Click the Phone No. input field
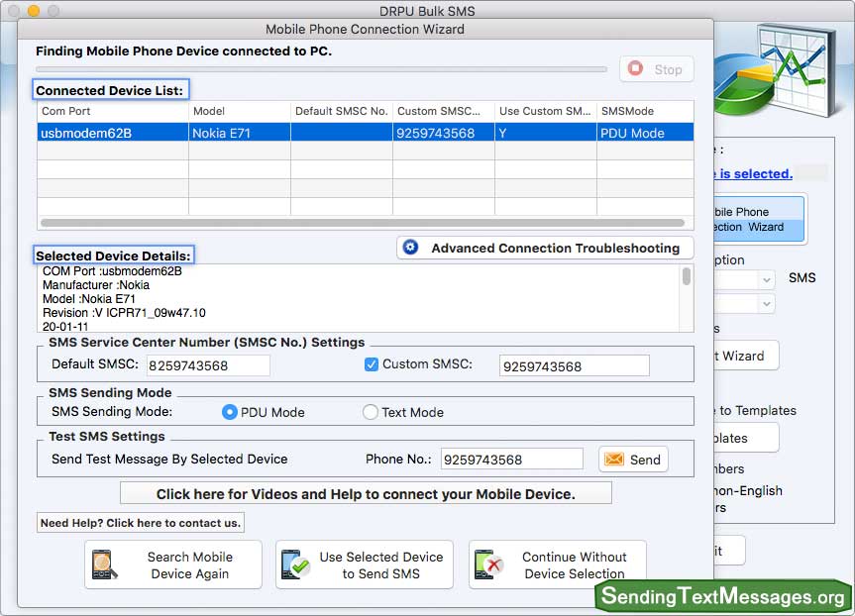Screen dimensions: 855x616 511,459
